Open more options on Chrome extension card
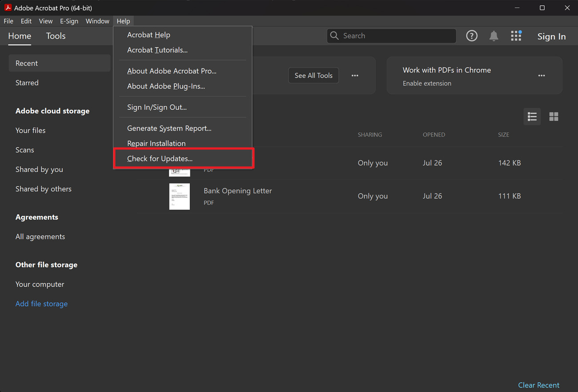Image resolution: width=578 pixels, height=392 pixels. (x=542, y=76)
